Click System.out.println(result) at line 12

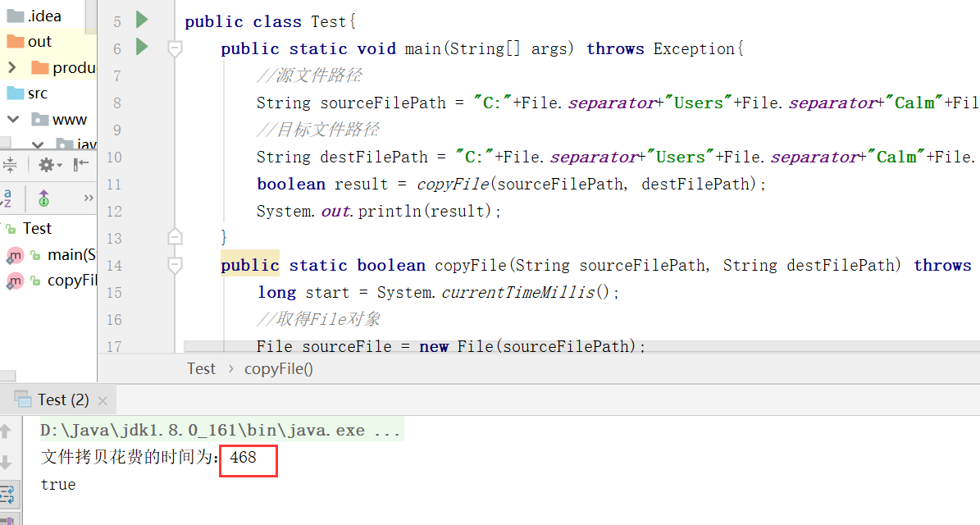click(x=379, y=212)
